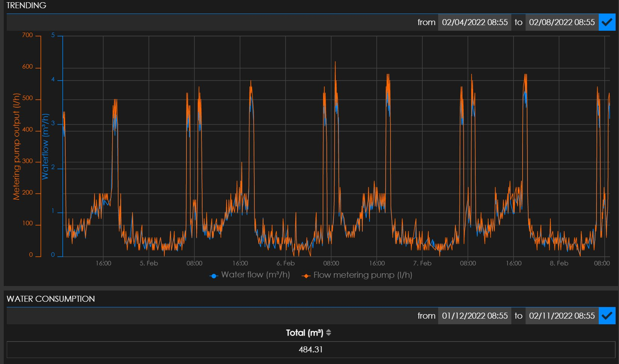Edit trending to date 02/08/2022 08:55
The width and height of the screenshot is (619, 364).
[562, 22]
